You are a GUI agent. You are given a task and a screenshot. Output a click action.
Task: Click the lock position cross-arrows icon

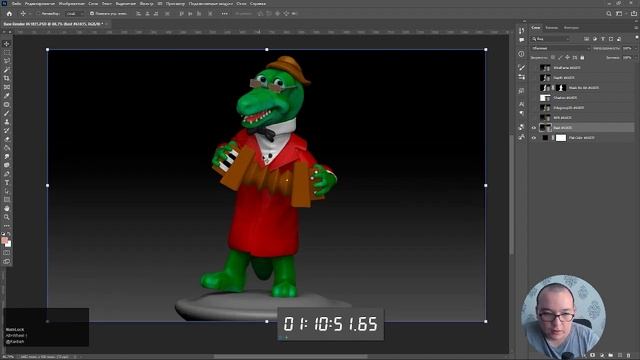(567, 58)
